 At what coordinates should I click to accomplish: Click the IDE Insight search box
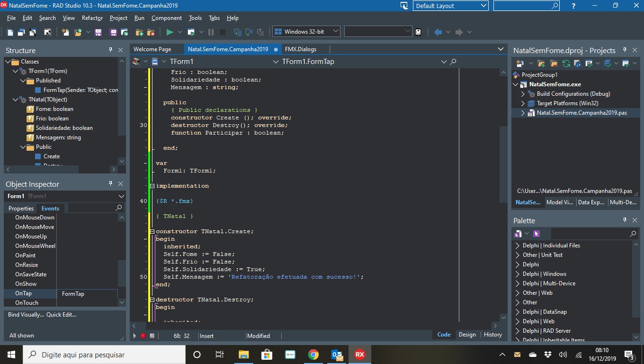coord(526,6)
